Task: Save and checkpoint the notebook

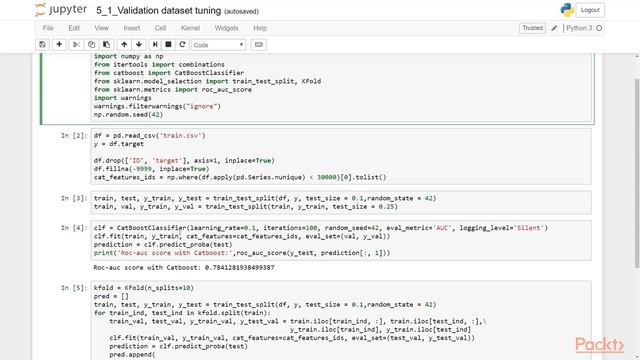Action: point(42,44)
